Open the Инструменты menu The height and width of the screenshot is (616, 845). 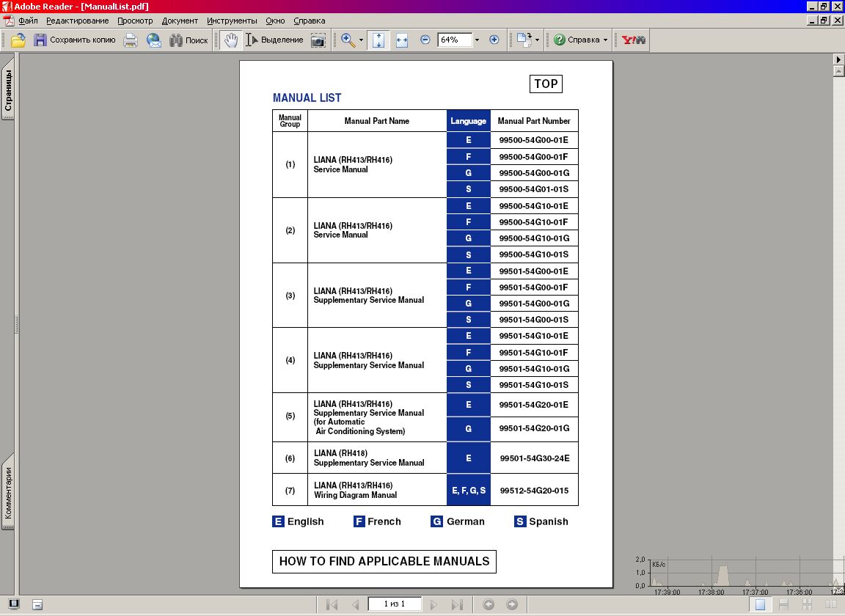[x=232, y=21]
